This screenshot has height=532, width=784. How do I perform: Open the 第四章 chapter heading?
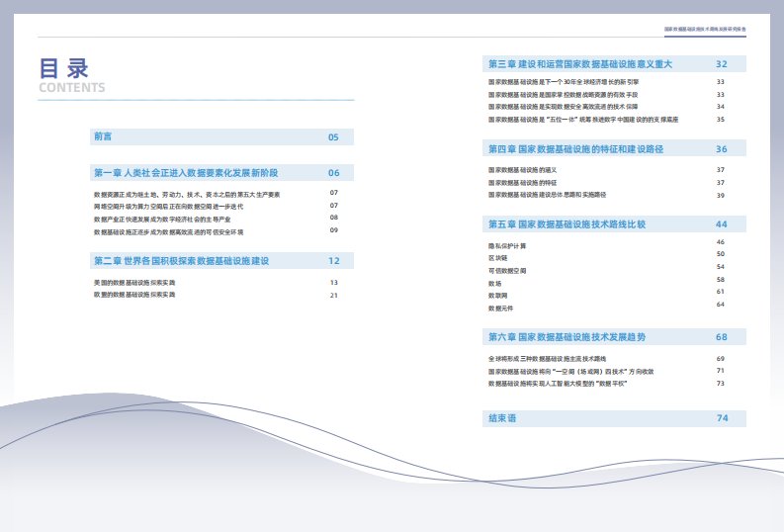point(574,148)
